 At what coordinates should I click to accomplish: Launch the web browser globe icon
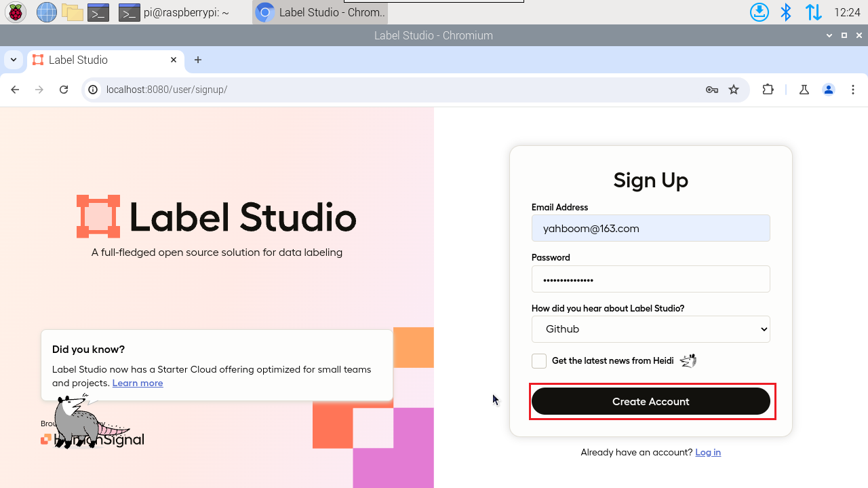click(x=46, y=12)
